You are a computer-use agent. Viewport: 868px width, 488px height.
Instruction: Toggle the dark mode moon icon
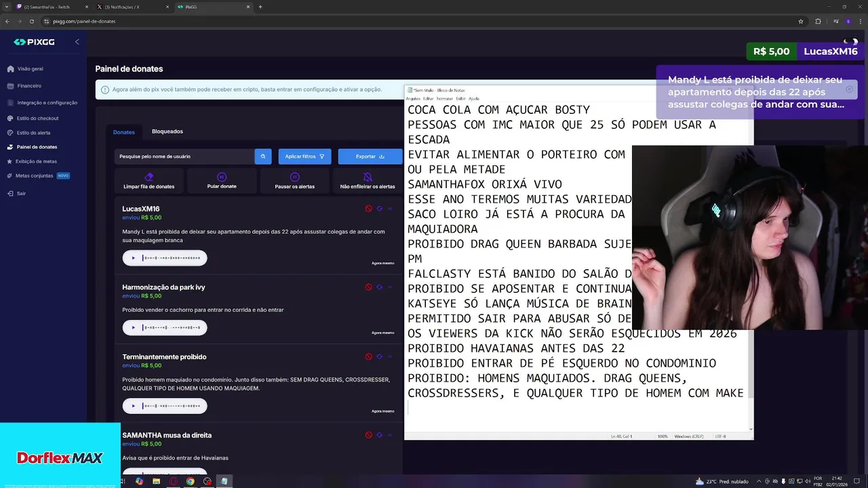[850, 42]
